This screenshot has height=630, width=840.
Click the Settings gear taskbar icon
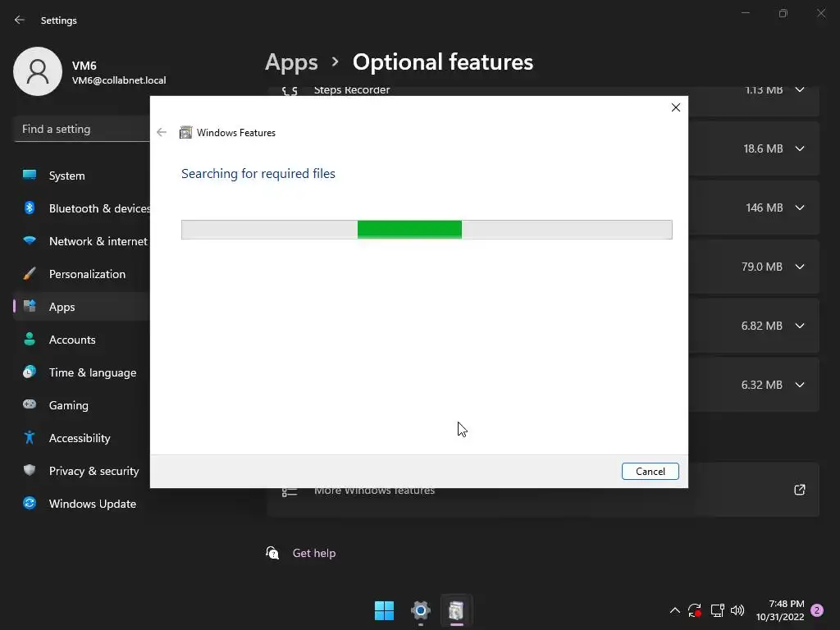pyautogui.click(x=421, y=610)
